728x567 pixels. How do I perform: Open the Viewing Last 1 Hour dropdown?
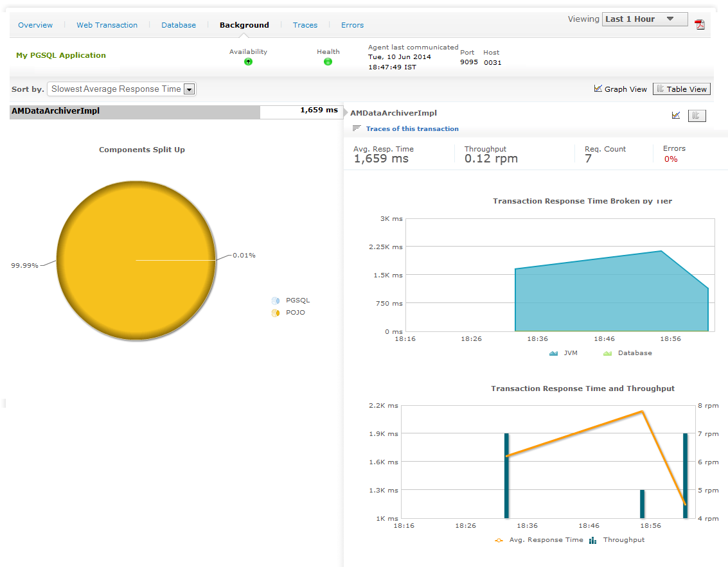point(644,19)
